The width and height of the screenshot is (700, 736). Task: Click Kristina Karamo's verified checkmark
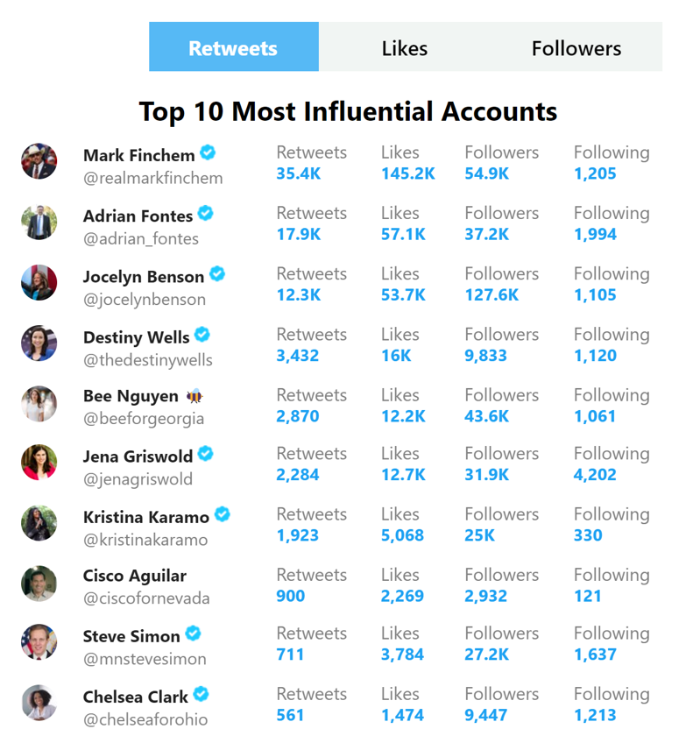[x=222, y=514]
